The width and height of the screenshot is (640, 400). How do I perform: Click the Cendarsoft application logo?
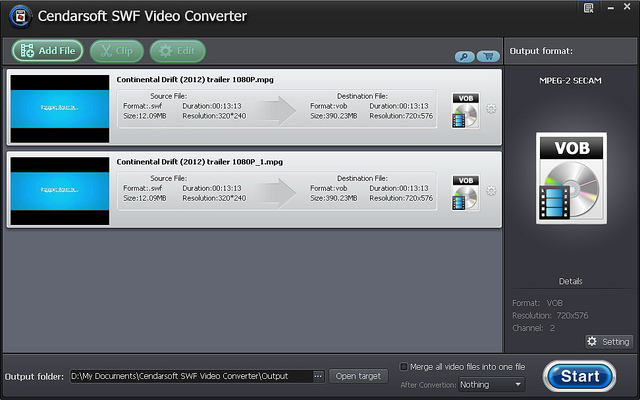click(x=20, y=16)
